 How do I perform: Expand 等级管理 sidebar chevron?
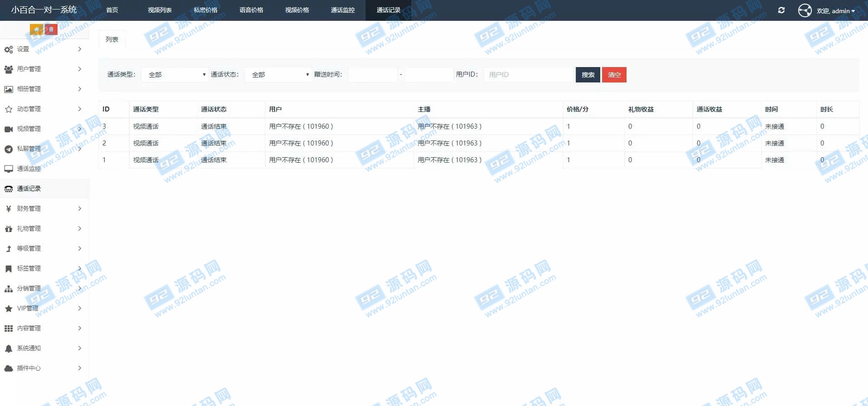80,248
